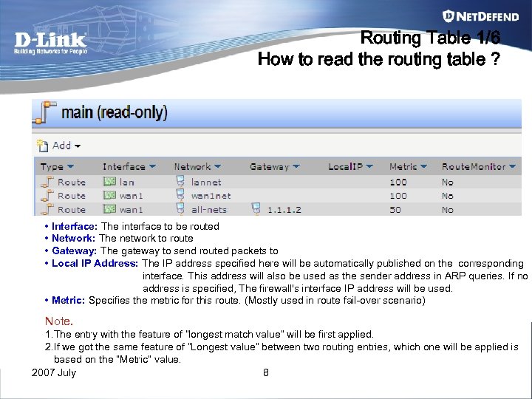Open the Interface column filter arrow
This screenshot has height=399, width=532.
point(152,166)
